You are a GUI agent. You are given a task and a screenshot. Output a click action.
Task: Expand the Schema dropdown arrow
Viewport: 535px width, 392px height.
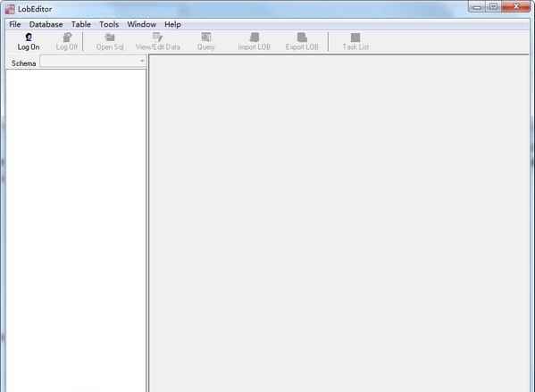click(x=142, y=61)
